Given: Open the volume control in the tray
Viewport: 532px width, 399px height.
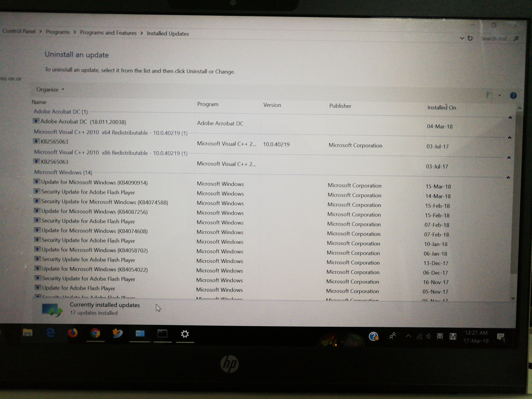Looking at the screenshot, I should [x=428, y=336].
